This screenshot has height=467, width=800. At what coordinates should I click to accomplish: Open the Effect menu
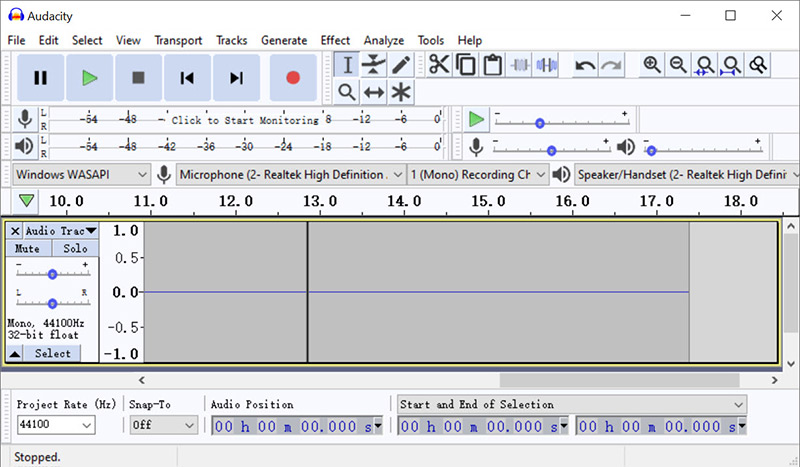[335, 40]
